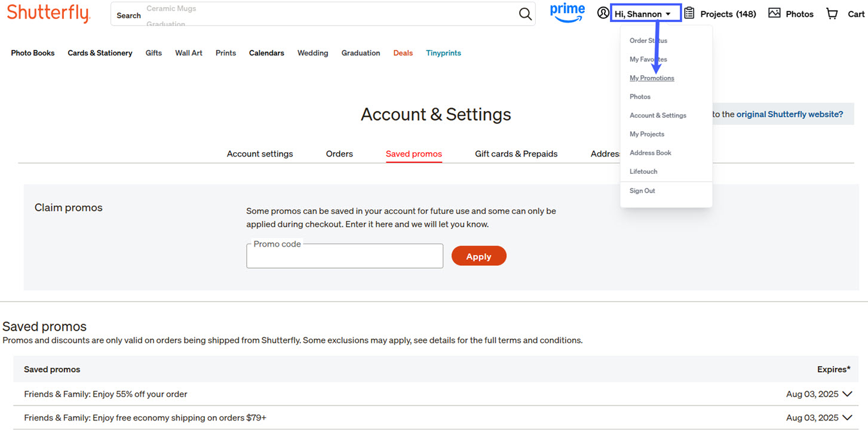The height and width of the screenshot is (430, 868).
Task: Click the Shutterfly logo
Action: pos(48,14)
